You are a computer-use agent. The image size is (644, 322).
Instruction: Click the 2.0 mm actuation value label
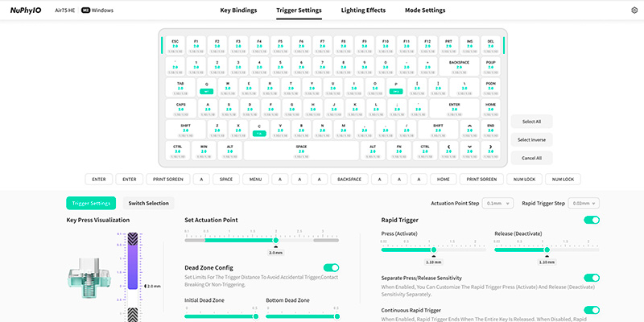pos(275,253)
